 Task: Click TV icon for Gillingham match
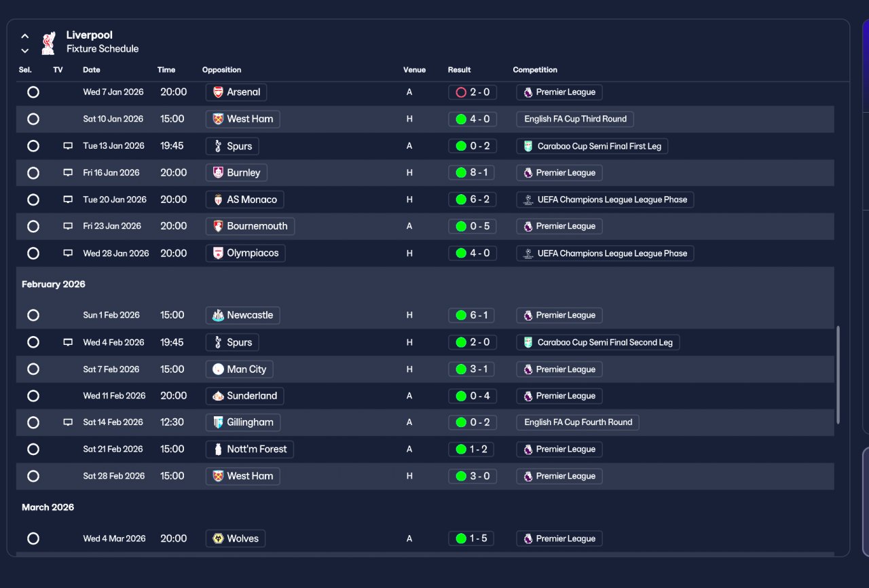68,422
